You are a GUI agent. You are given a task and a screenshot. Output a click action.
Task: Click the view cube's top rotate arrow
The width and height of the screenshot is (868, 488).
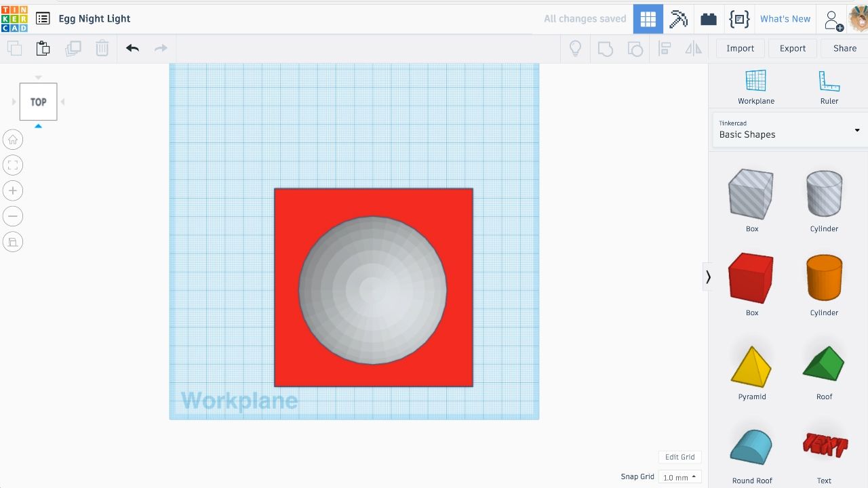tap(39, 77)
